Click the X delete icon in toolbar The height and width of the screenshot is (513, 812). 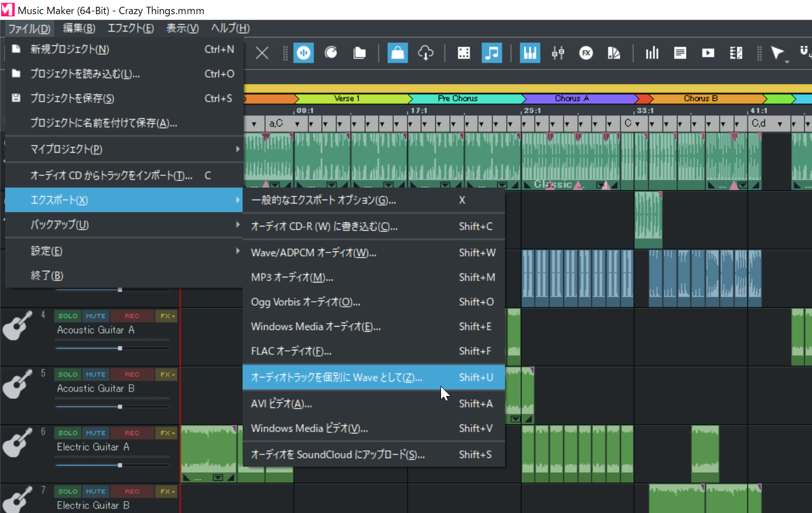coord(262,53)
